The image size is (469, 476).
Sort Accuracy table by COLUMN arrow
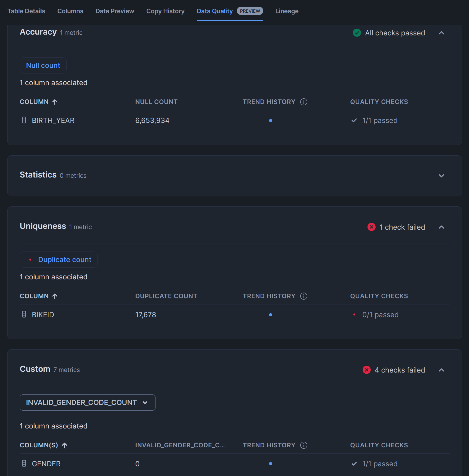[55, 102]
